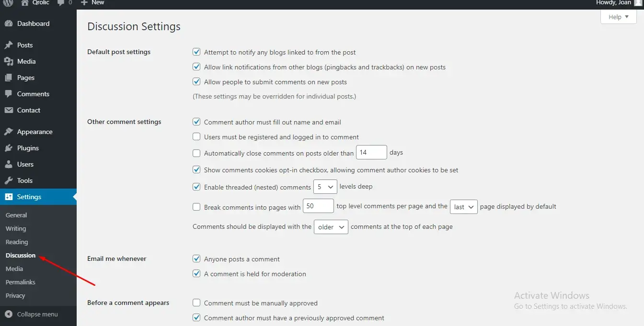Click the days number input field
This screenshot has height=326, width=644.
[371, 152]
